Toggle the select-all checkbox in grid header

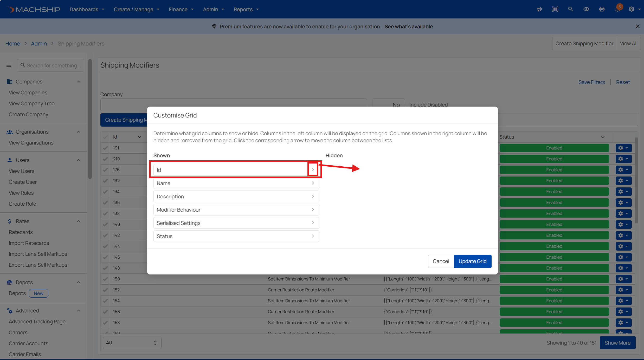105,137
